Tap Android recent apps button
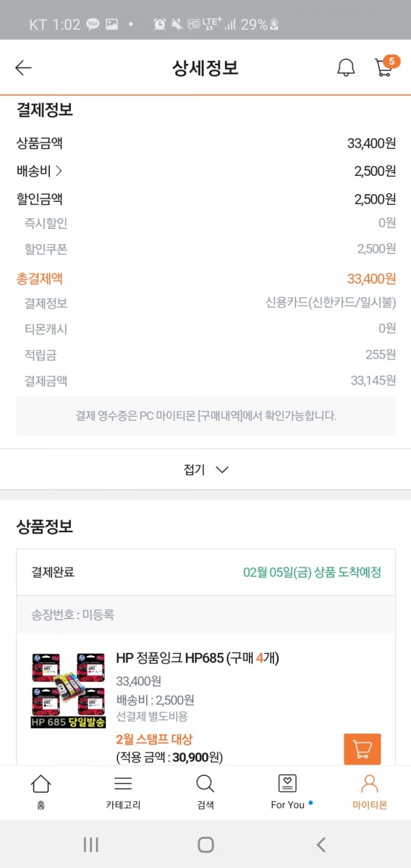Viewport: 411px width, 868px height. (91, 845)
